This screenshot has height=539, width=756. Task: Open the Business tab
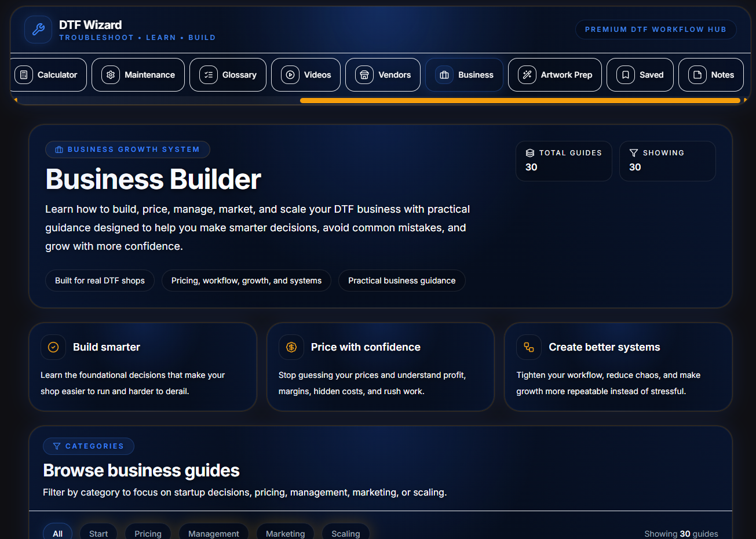coord(465,75)
